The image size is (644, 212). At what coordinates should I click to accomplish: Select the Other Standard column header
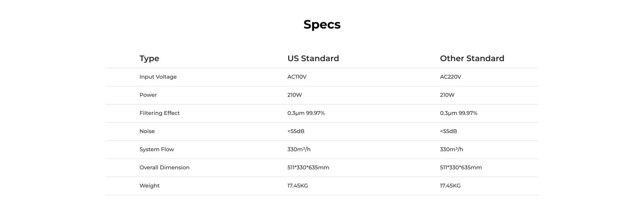[x=472, y=58]
